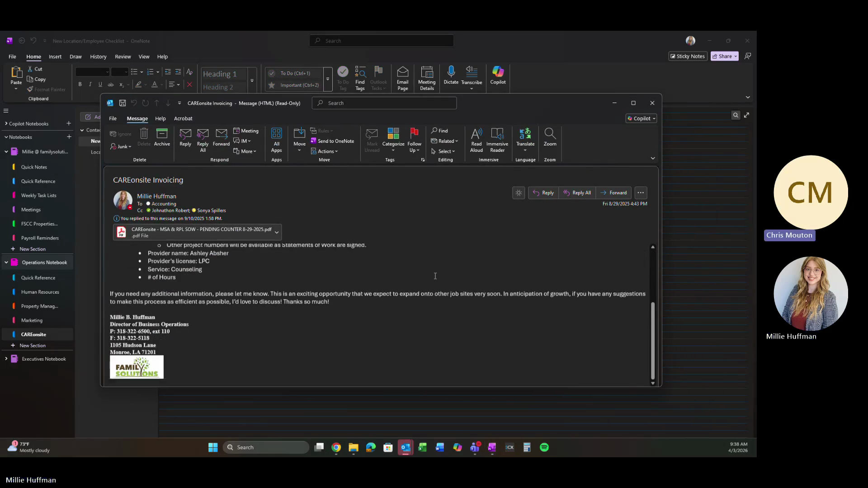
Task: Toggle the OneNote navigation pane hamburger
Action: click(6, 111)
